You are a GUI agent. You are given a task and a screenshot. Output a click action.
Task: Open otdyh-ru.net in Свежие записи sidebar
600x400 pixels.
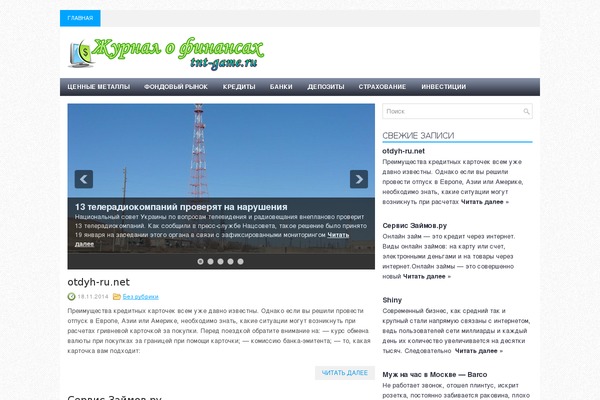point(403,151)
